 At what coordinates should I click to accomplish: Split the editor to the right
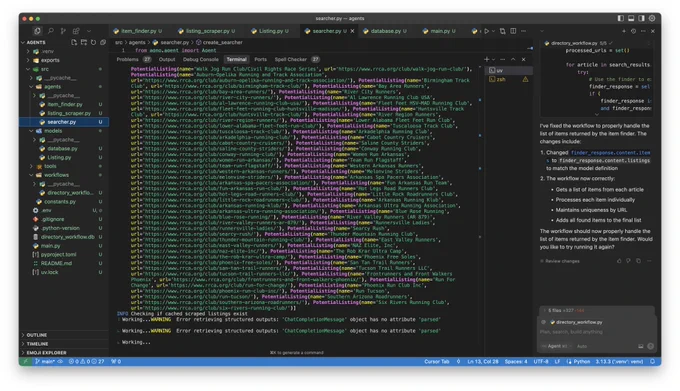[x=513, y=31]
